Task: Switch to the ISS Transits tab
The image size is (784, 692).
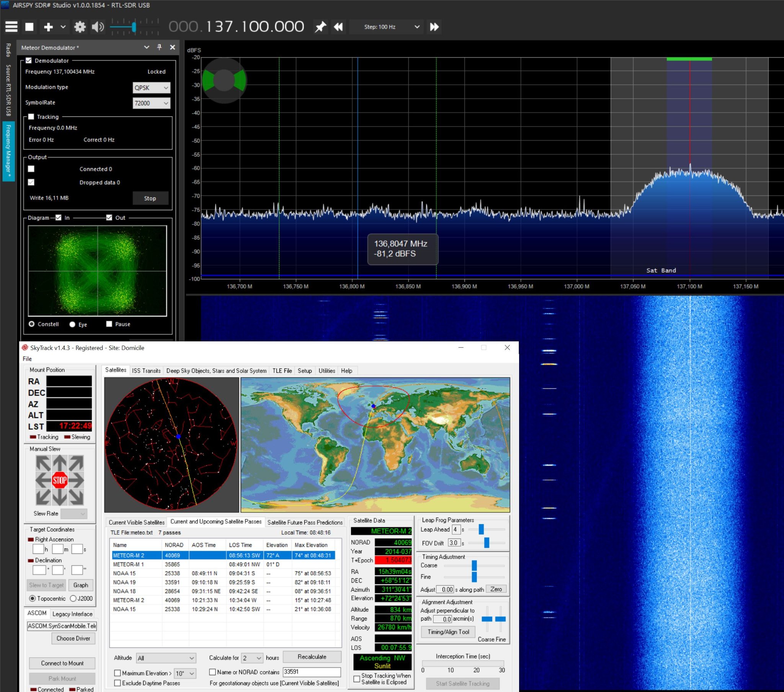Action: tap(146, 370)
